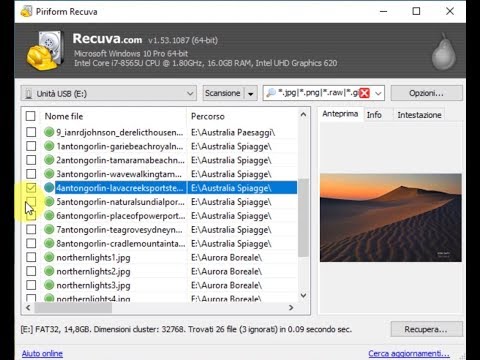Check the 1antongorlin-gariebeach file

click(x=31, y=146)
